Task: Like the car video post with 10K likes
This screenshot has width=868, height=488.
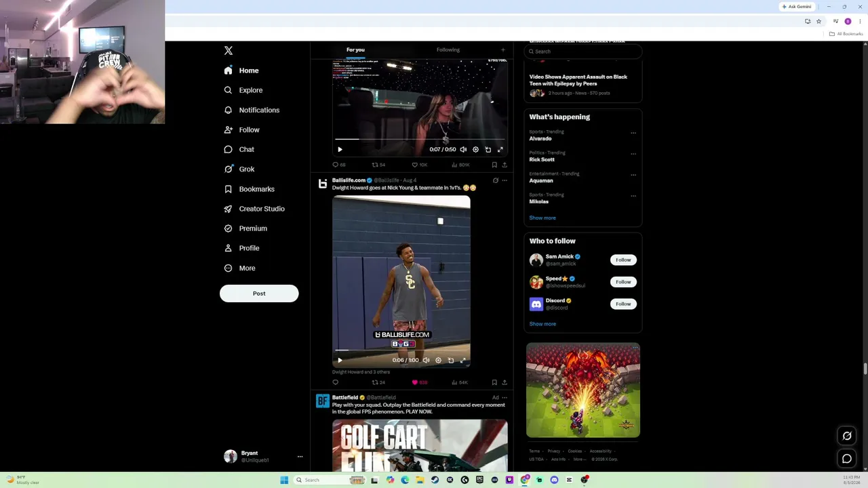Action: (420, 165)
